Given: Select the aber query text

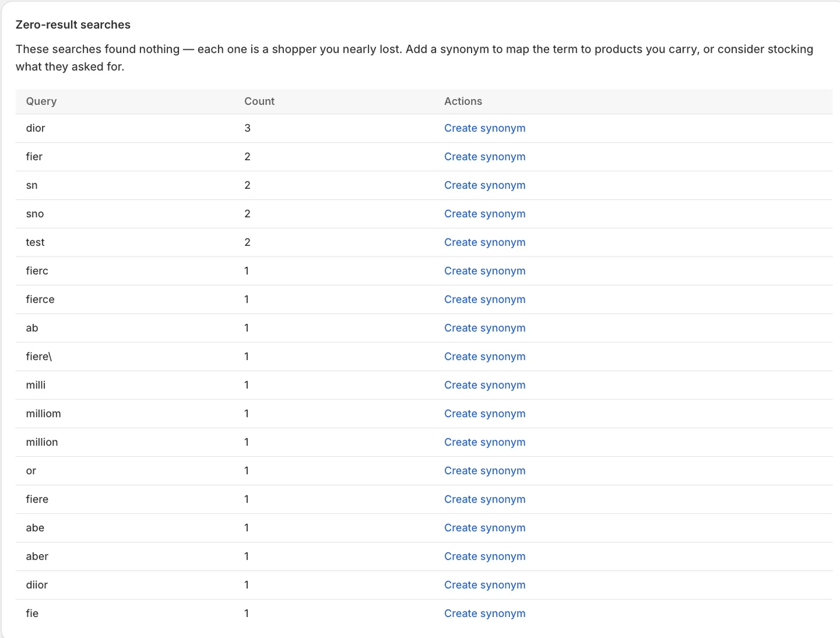Looking at the screenshot, I should [37, 556].
